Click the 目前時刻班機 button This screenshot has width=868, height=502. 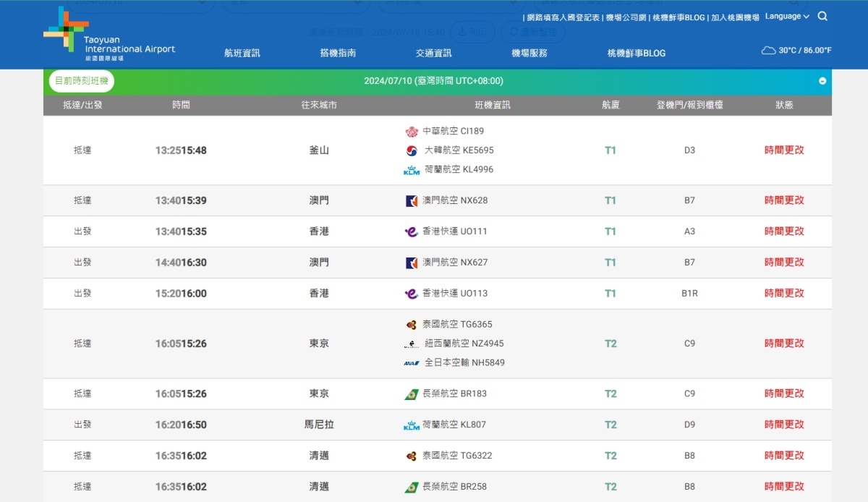[82, 81]
